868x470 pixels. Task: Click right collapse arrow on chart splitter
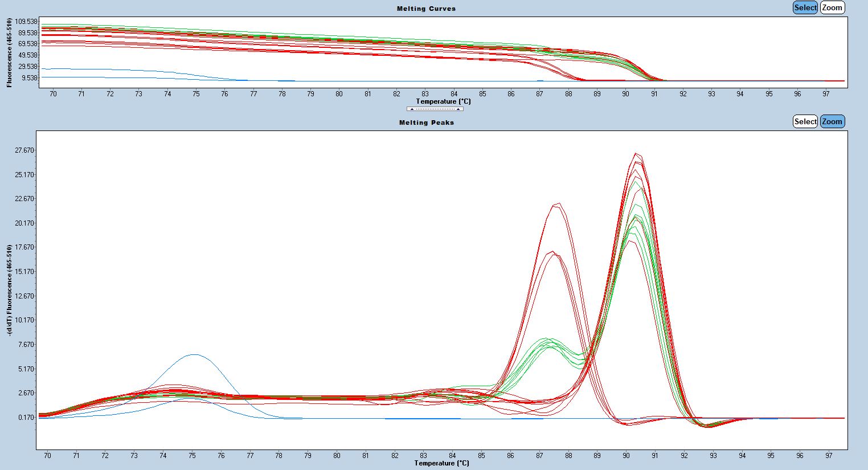[458, 109]
